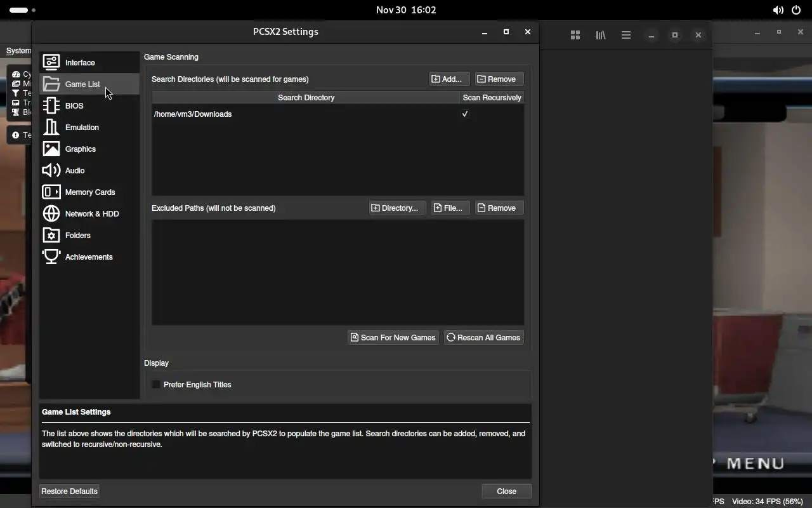Click Rescan All Games

point(484,337)
